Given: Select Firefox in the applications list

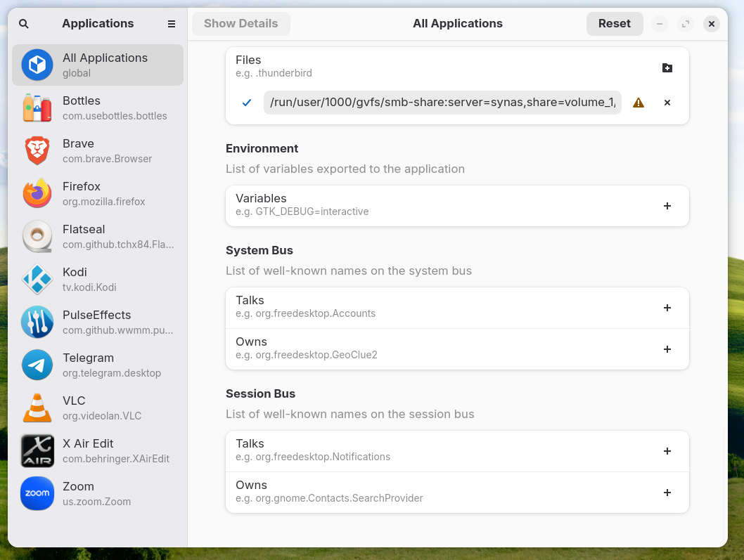Looking at the screenshot, I should click(x=98, y=193).
